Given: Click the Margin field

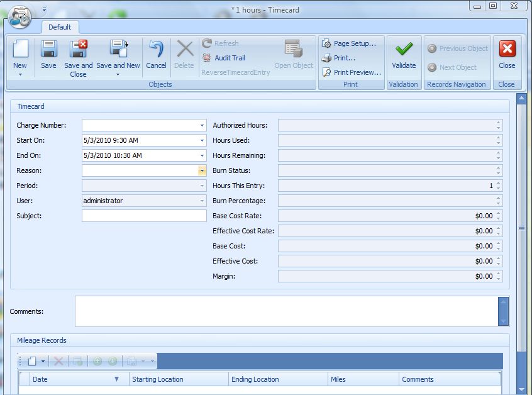Looking at the screenshot, I should click(x=390, y=276).
